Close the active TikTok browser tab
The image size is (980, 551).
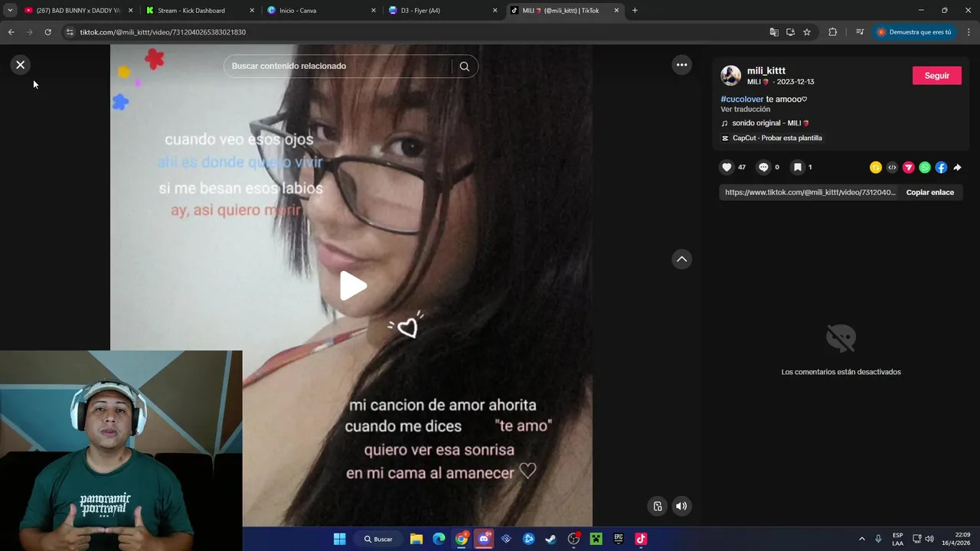tap(616, 11)
